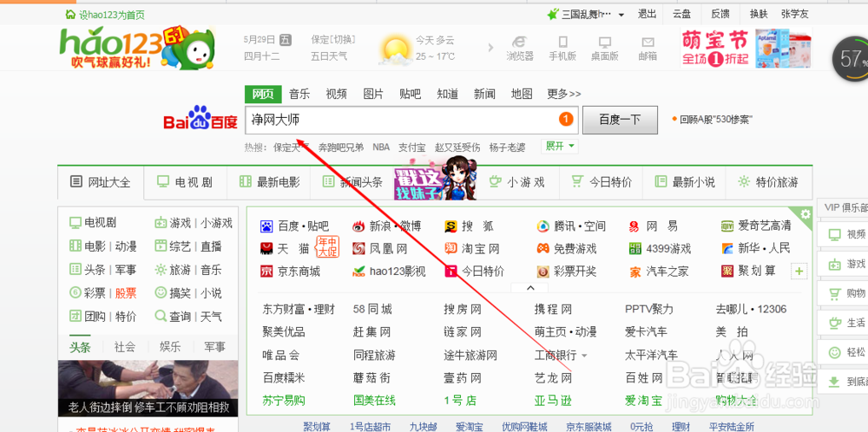Select the 网页 search tab

click(x=263, y=94)
